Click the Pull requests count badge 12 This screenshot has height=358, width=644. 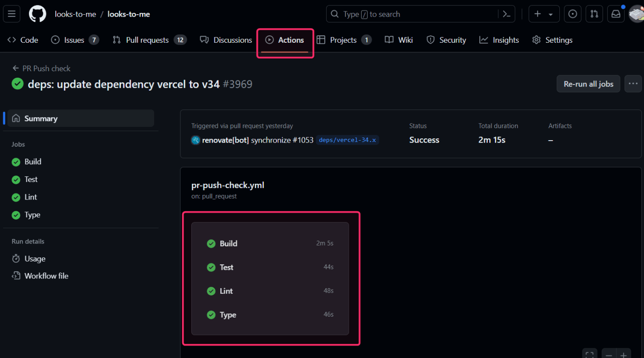[x=180, y=40]
